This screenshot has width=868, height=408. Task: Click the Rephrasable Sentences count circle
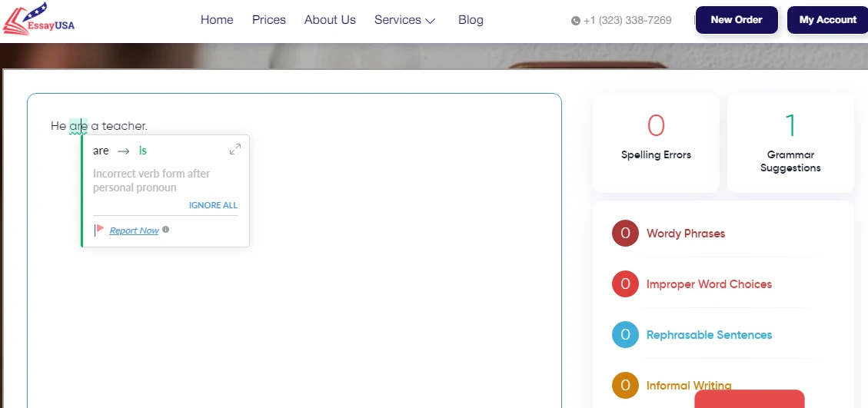(x=625, y=335)
